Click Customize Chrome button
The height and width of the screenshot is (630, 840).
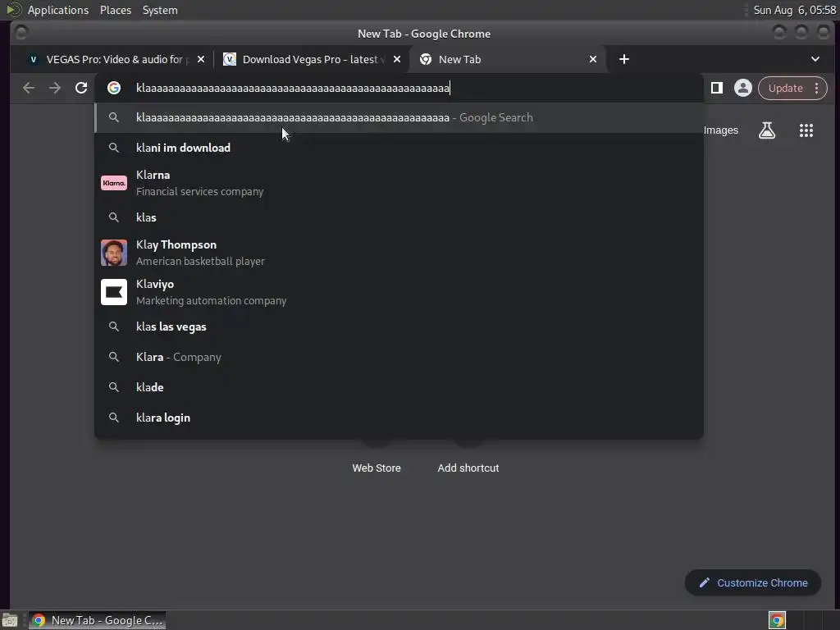point(753,583)
